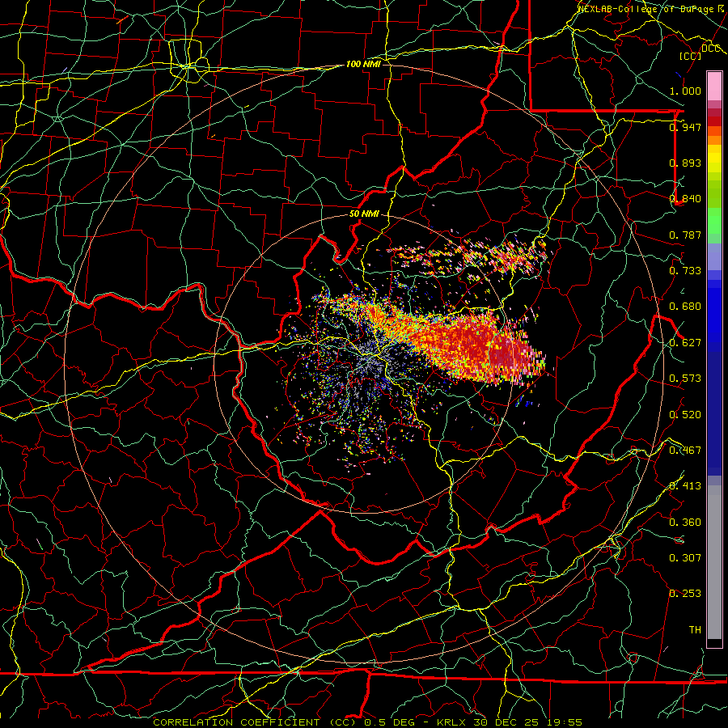Image resolution: width=728 pixels, height=728 pixels.
Task: Click the CORRELATION COEFFICIENT caption at bottom
Action: [236, 722]
